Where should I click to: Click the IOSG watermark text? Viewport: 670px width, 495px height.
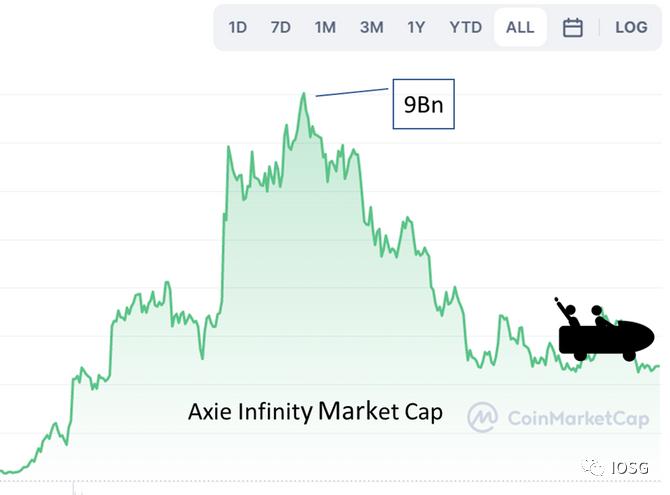[630, 467]
